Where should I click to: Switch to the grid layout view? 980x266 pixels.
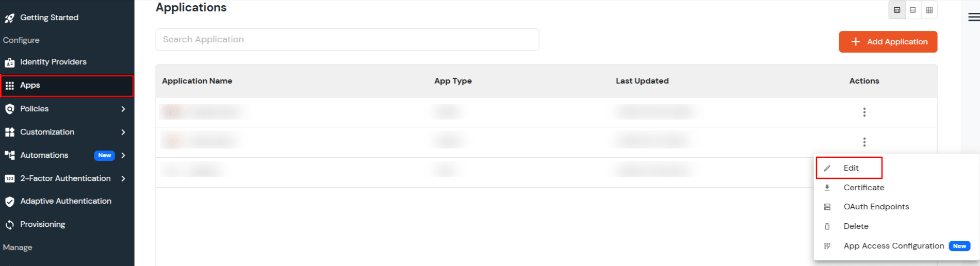point(929,10)
